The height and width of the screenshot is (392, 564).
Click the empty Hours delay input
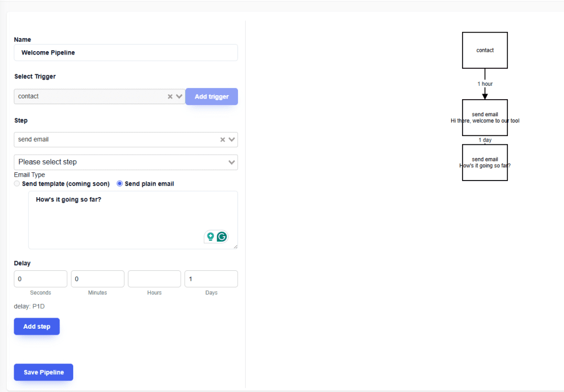154,279
